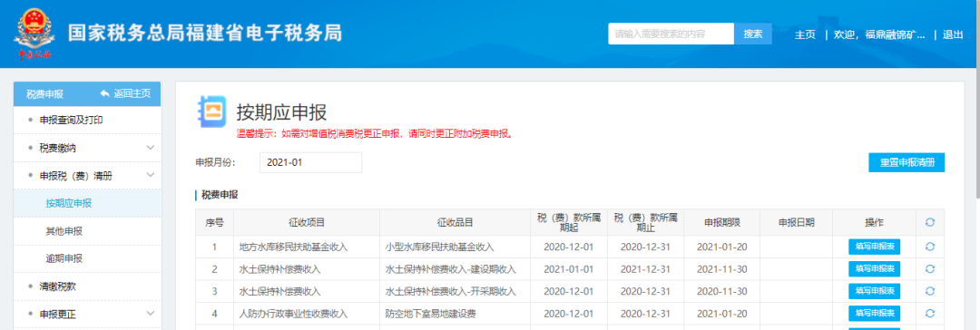Click 征收项目 column header
This screenshot has width=980, height=330.
307,222
